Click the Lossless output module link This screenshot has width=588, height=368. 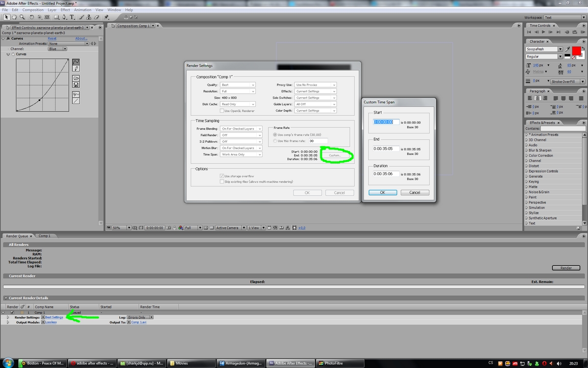51,322
